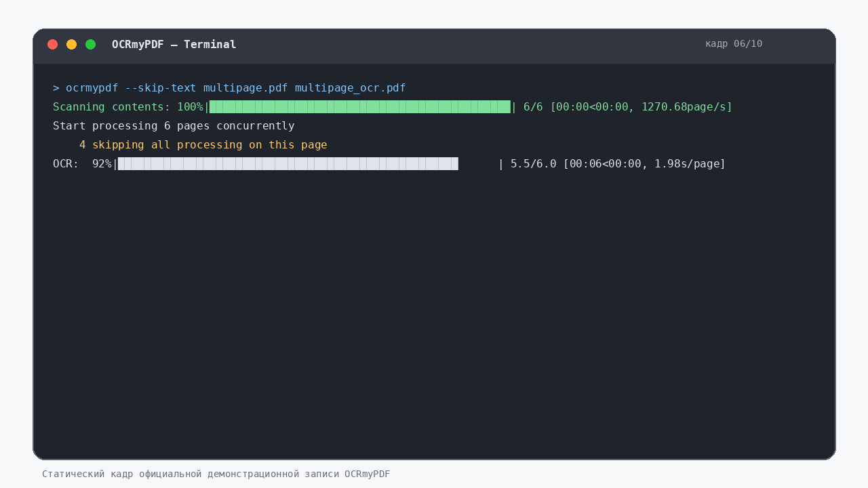This screenshot has width=868, height=488.
Task: Click the red close window dot
Action: (x=52, y=45)
